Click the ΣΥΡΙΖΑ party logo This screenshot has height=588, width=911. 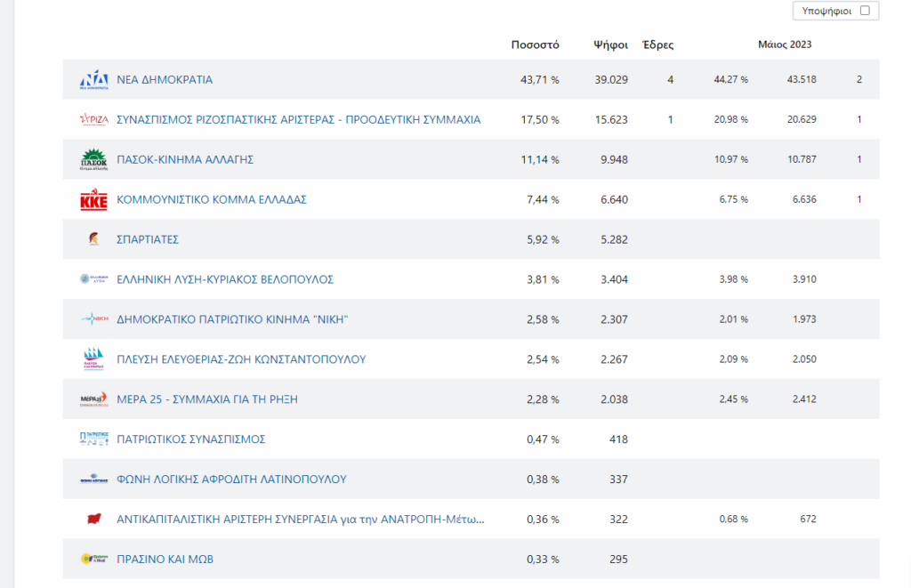[93, 120]
